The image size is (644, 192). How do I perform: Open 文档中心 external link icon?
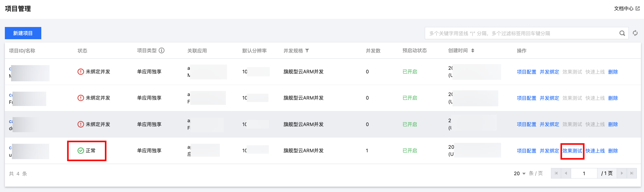pos(638,8)
